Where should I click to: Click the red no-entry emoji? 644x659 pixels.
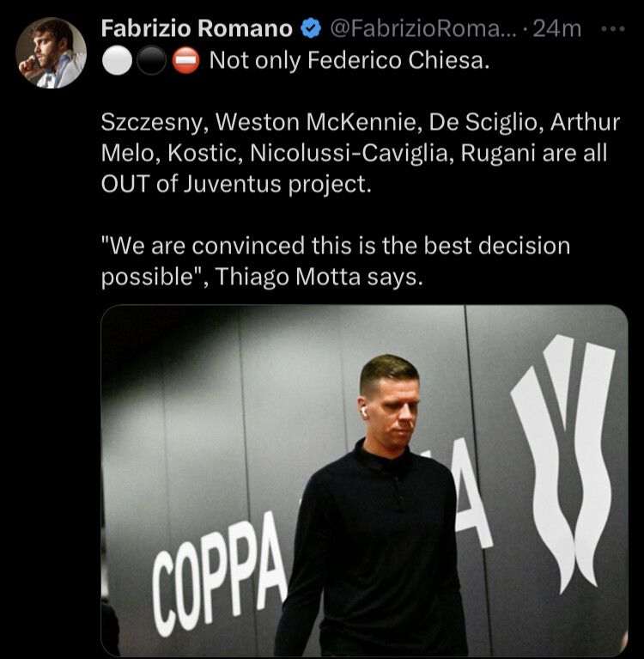(185, 60)
